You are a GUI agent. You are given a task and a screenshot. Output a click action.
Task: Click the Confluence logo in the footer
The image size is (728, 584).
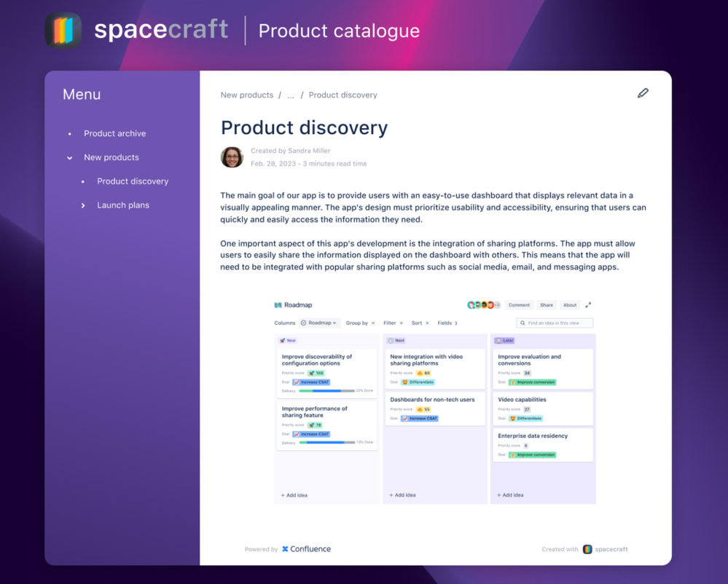point(306,549)
